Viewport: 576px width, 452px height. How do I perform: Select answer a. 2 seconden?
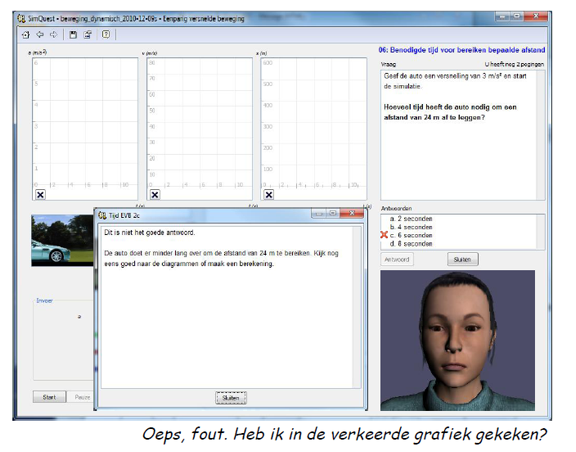pos(411,219)
